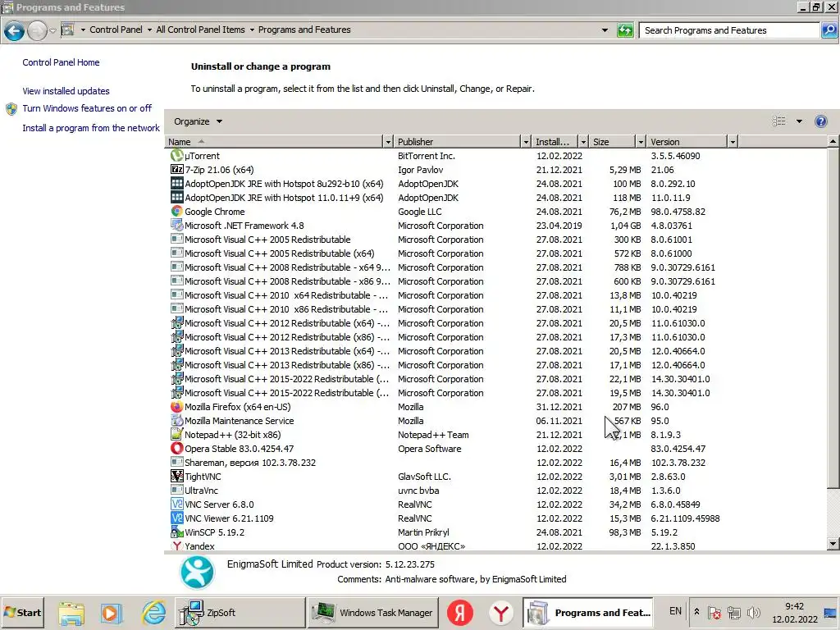Click the VNC Server 6.8.0 icon
Image resolution: width=840 pixels, height=630 pixels.
177,504
